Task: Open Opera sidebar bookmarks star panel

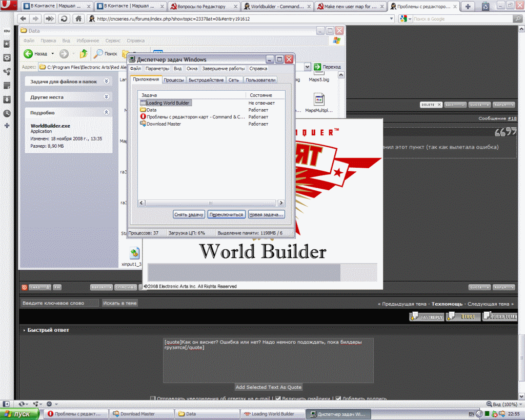Action: point(7,44)
